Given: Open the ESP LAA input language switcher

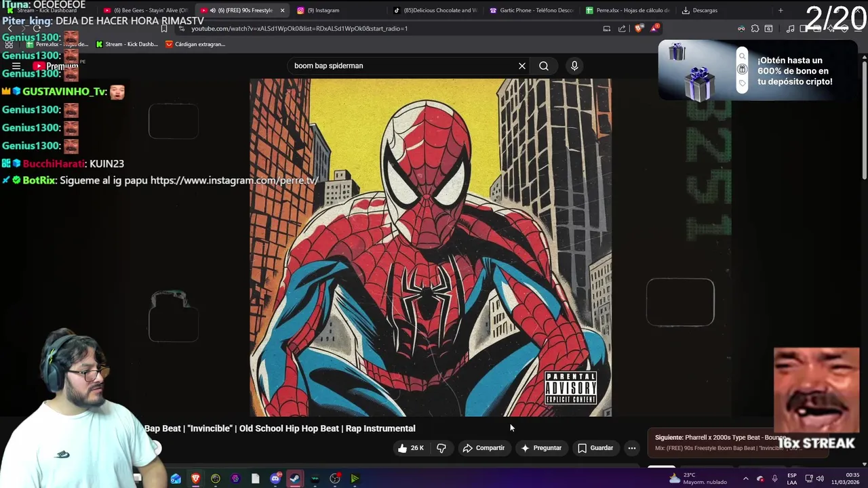Looking at the screenshot, I should point(792,479).
